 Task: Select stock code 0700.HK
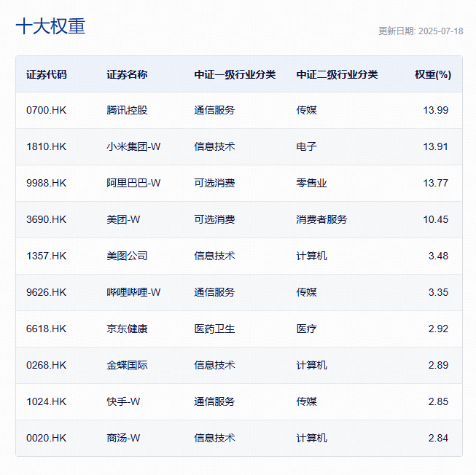coord(46,110)
